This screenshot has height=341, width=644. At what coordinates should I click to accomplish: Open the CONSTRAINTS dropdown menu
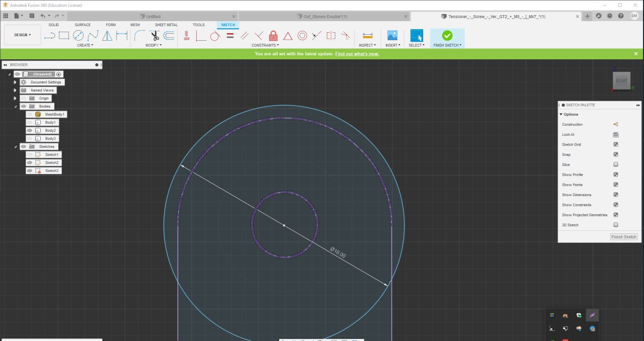click(265, 45)
